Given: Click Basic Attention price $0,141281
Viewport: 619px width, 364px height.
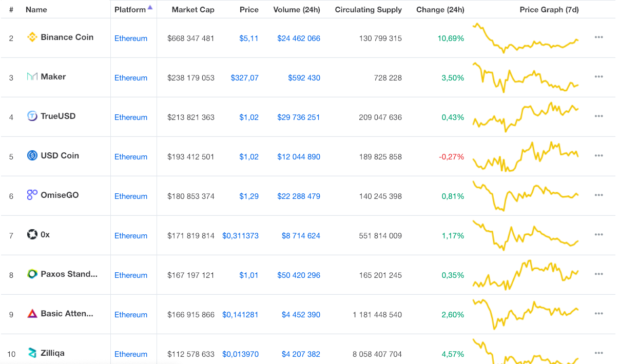Looking at the screenshot, I should click(x=241, y=315).
